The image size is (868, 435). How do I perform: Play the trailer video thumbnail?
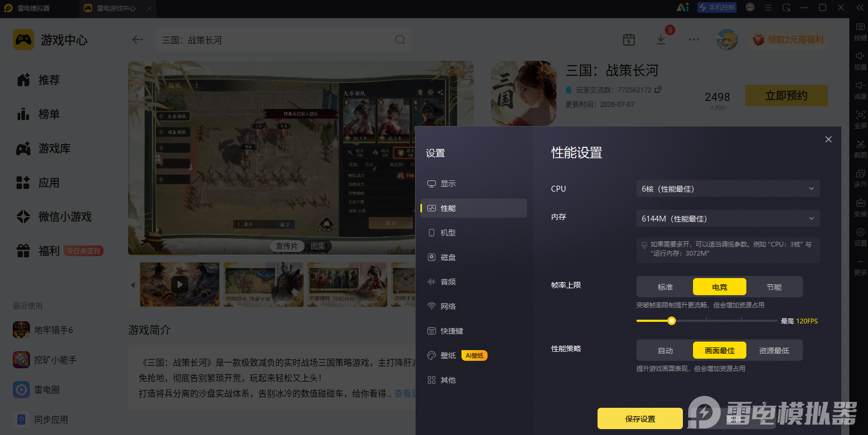pos(180,284)
